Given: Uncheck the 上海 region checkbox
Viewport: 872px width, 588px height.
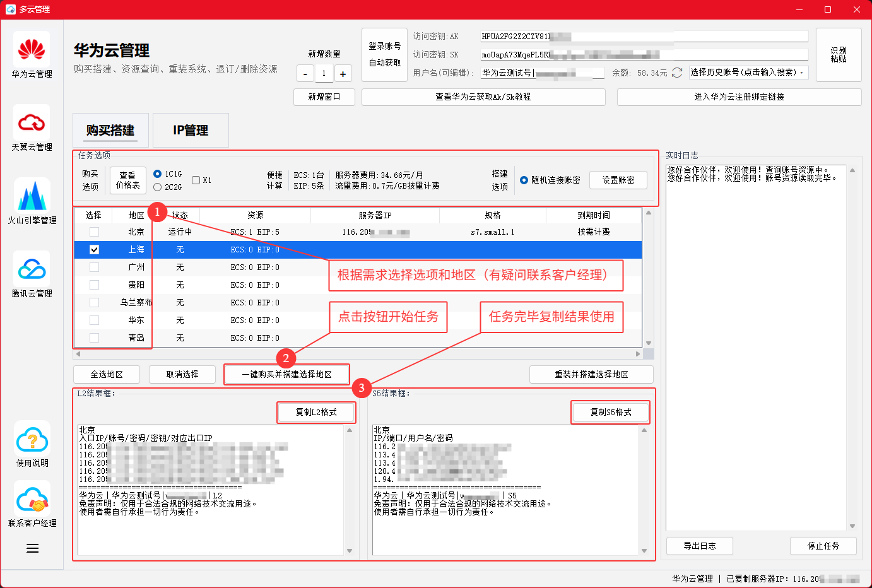Looking at the screenshot, I should point(94,250).
